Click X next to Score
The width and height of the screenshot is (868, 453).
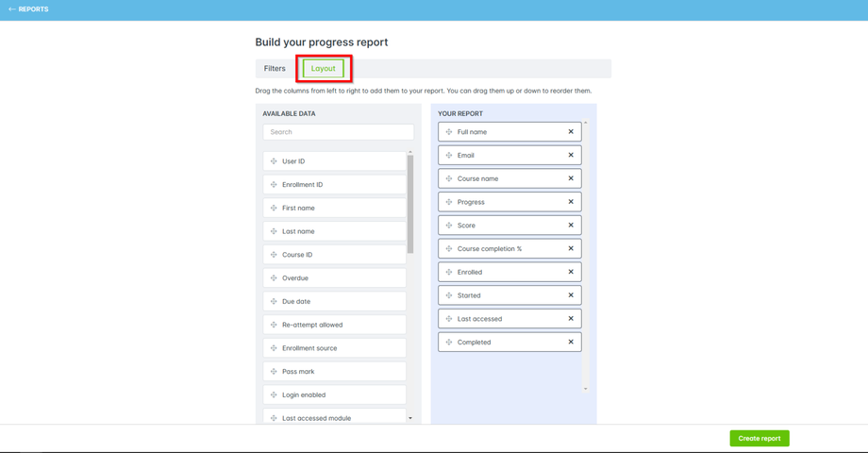click(571, 226)
